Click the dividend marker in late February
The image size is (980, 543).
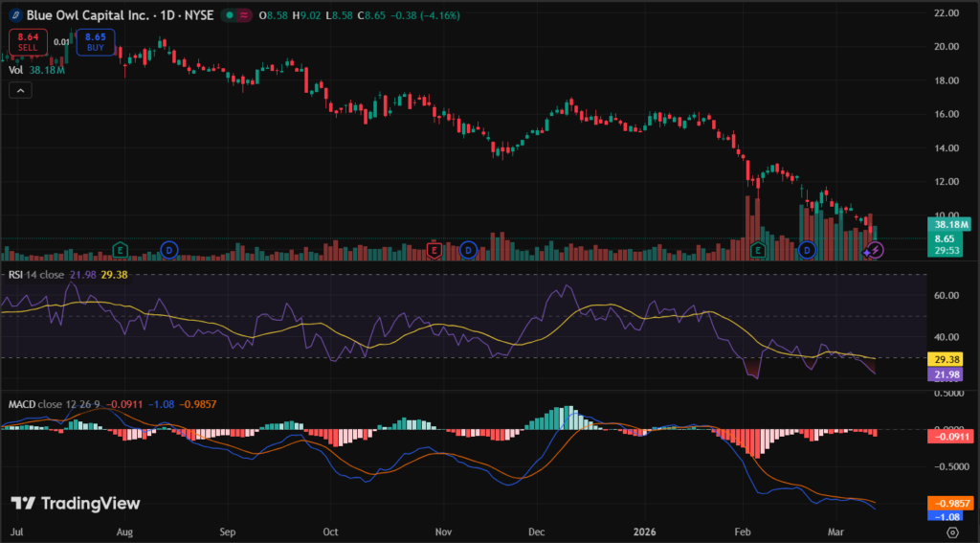807,250
